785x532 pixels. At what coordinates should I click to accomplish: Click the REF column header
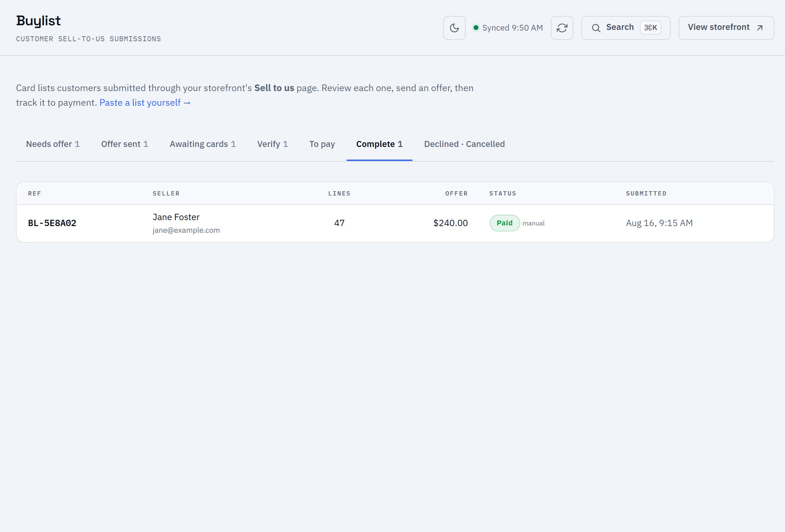point(35,194)
